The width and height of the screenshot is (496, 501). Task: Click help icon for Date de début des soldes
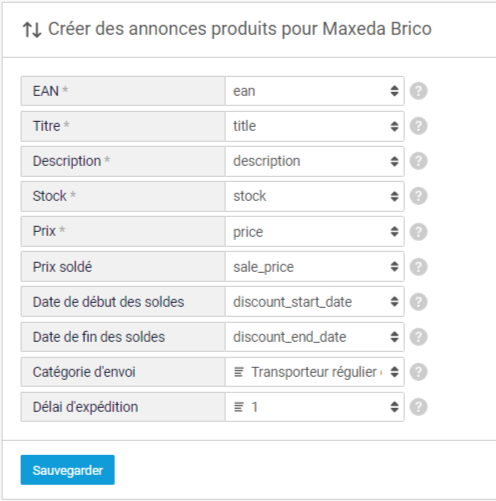(x=418, y=302)
